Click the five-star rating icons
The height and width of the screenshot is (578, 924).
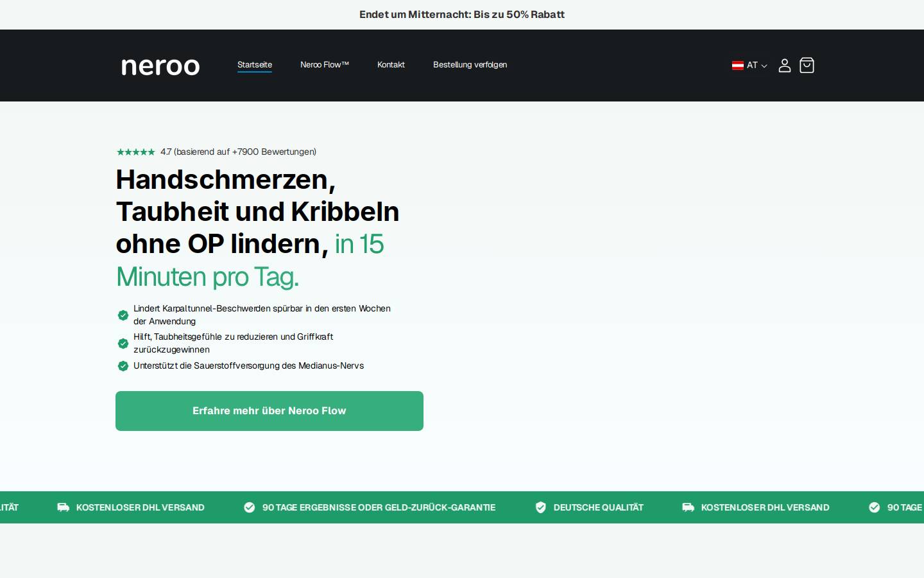tap(135, 152)
